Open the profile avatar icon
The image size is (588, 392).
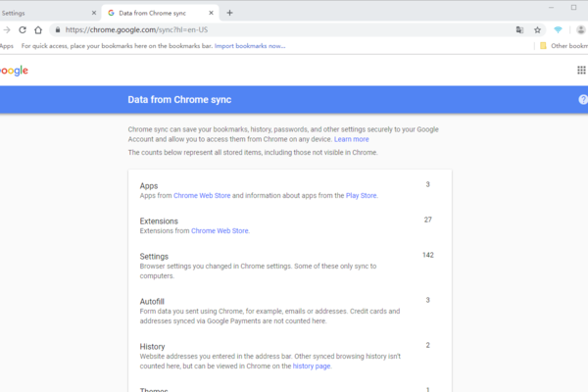(x=581, y=30)
